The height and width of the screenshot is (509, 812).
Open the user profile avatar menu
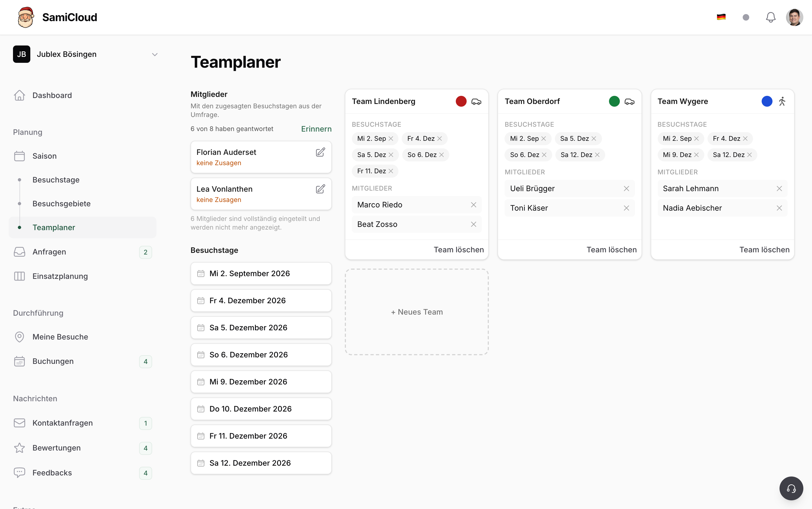click(794, 17)
